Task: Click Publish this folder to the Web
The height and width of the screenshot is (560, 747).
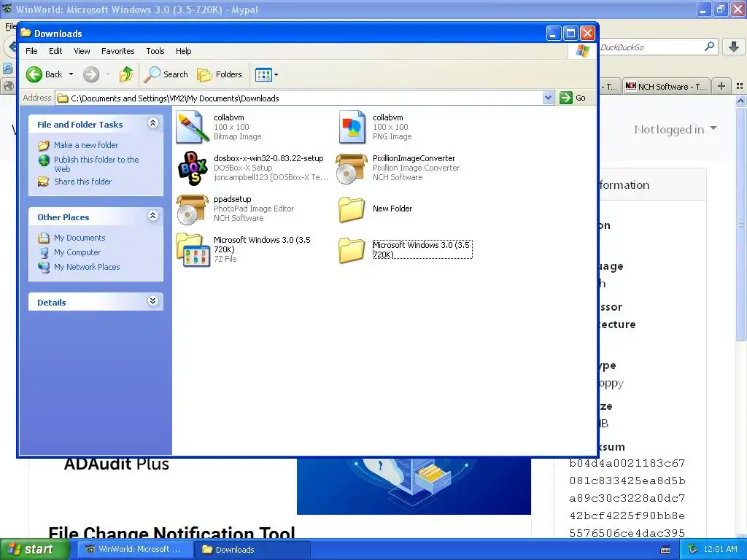Action: (96, 164)
